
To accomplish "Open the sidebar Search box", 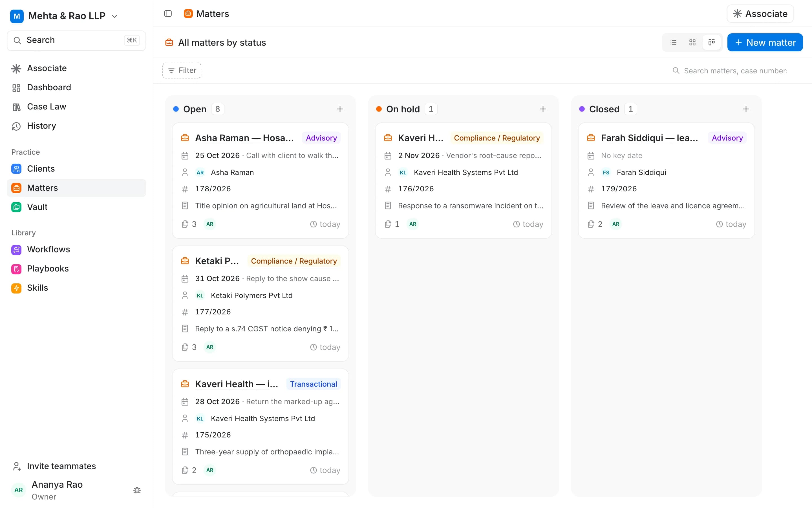I will click(76, 40).
